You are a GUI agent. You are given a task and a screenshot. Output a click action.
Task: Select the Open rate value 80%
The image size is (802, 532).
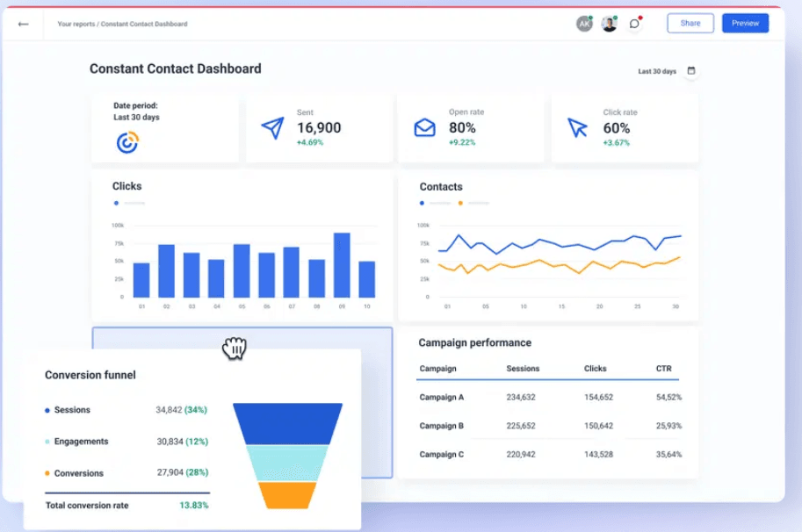click(462, 128)
